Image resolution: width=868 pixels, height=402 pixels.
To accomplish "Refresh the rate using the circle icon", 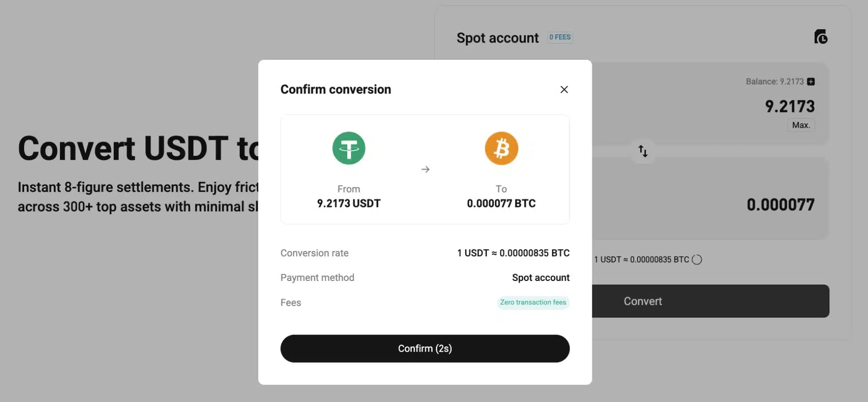I will [697, 259].
